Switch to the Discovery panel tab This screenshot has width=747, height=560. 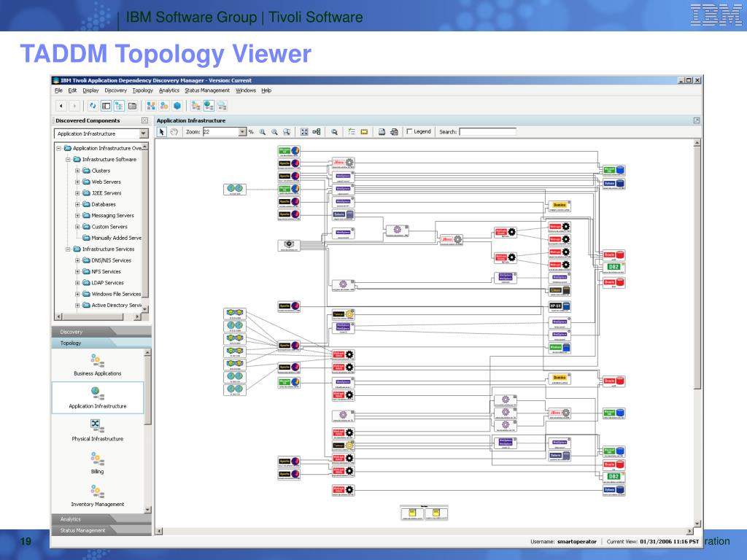coord(101,332)
